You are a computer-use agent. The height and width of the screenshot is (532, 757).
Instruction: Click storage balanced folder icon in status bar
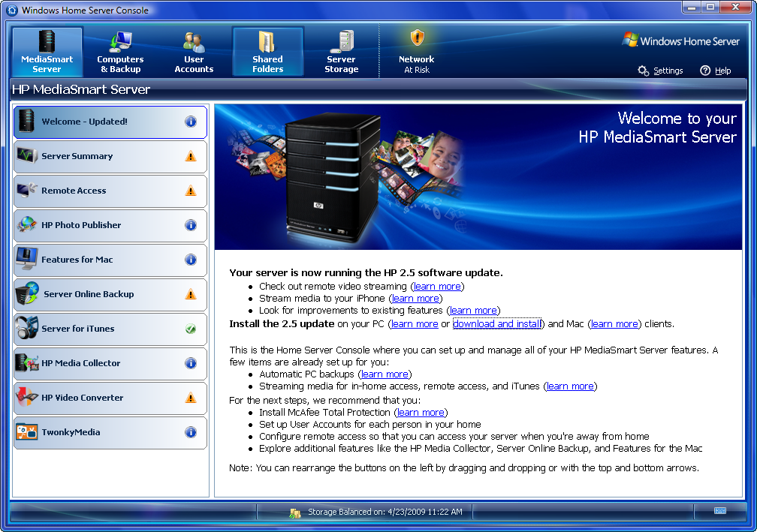point(295,512)
